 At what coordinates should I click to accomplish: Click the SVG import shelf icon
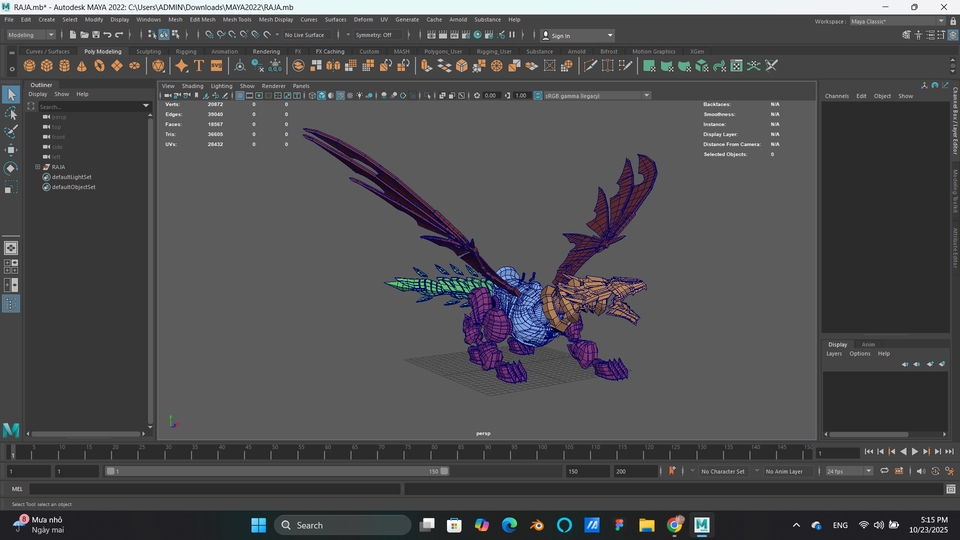tap(216, 66)
